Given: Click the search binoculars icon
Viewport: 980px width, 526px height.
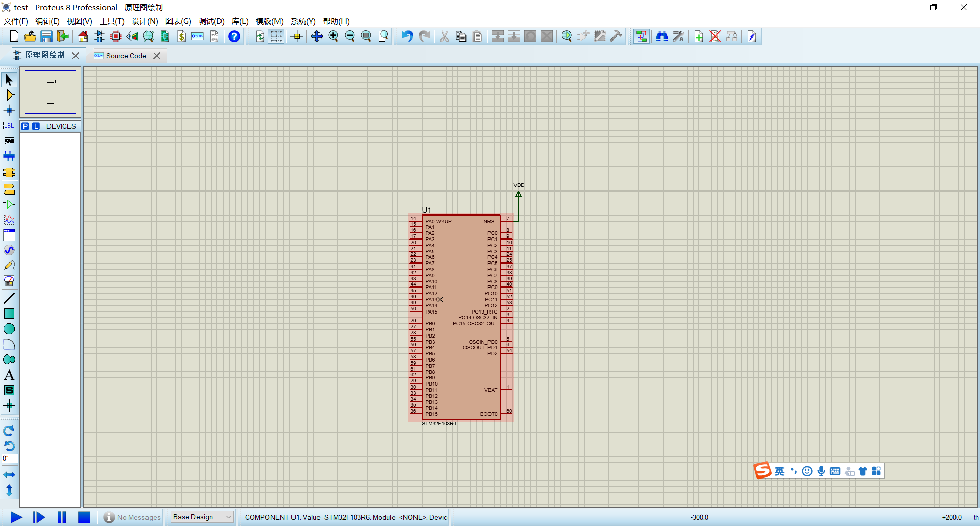Looking at the screenshot, I should (662, 36).
